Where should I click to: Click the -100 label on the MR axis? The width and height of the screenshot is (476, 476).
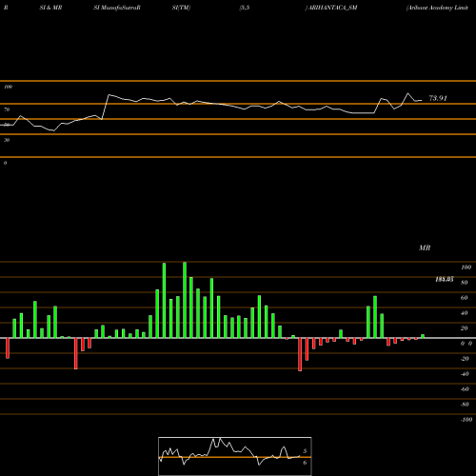coord(466,420)
